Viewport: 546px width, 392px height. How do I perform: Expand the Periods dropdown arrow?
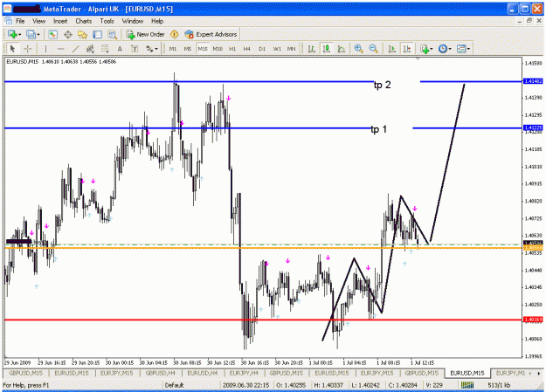pos(450,49)
